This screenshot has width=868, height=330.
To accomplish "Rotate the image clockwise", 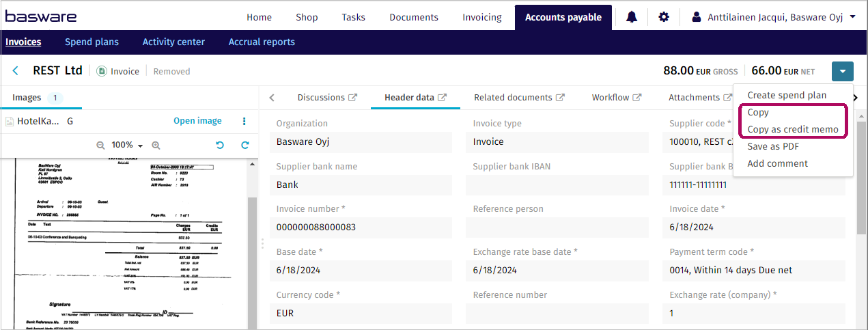I will 245,146.
